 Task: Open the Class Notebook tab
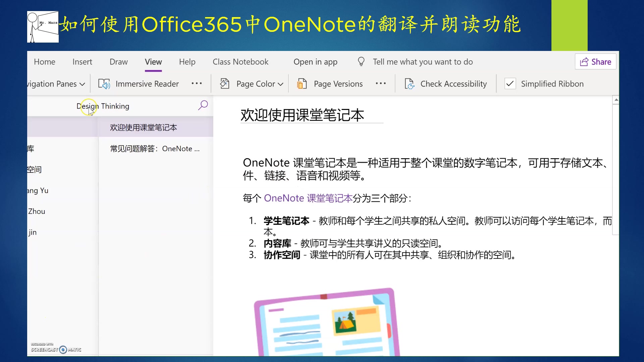240,62
